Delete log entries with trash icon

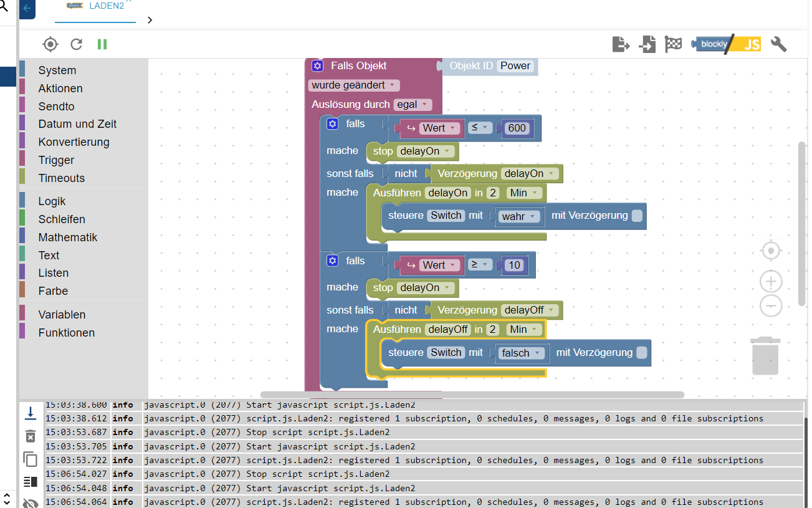[x=30, y=436]
